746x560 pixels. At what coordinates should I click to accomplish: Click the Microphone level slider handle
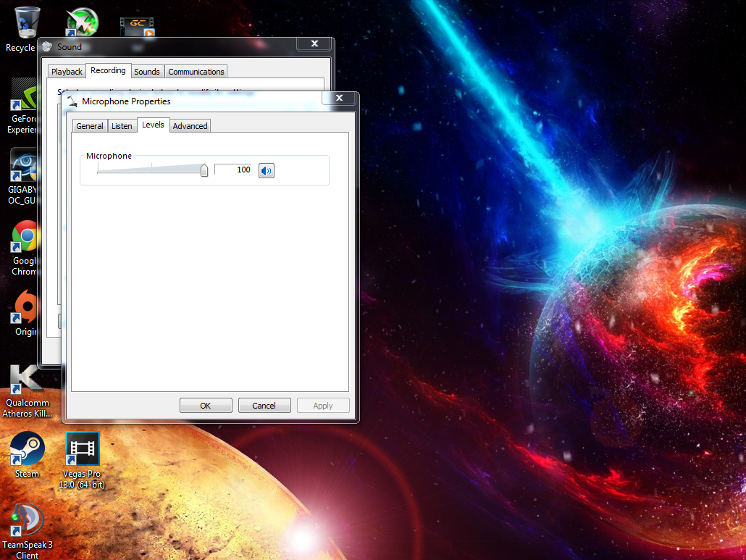[x=204, y=170]
